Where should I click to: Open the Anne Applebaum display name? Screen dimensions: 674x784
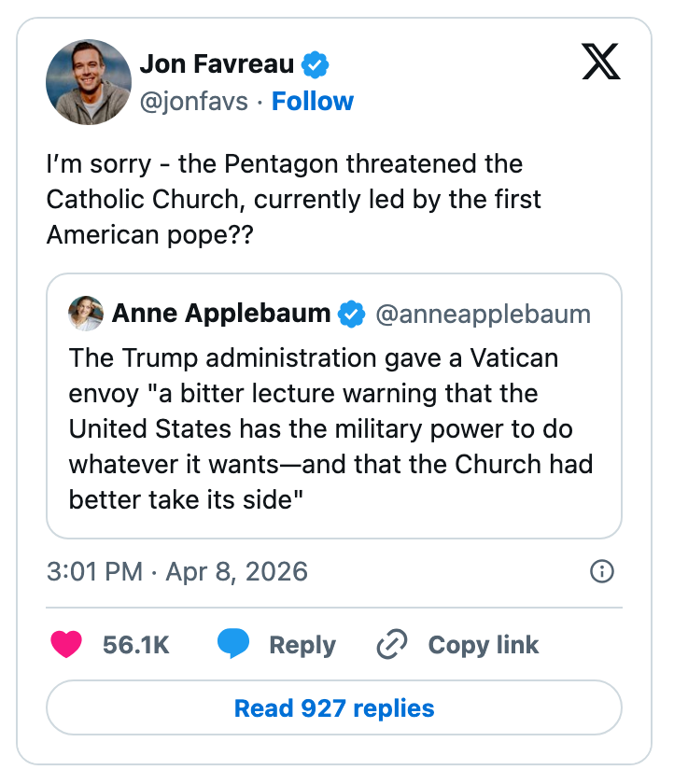[x=221, y=315]
